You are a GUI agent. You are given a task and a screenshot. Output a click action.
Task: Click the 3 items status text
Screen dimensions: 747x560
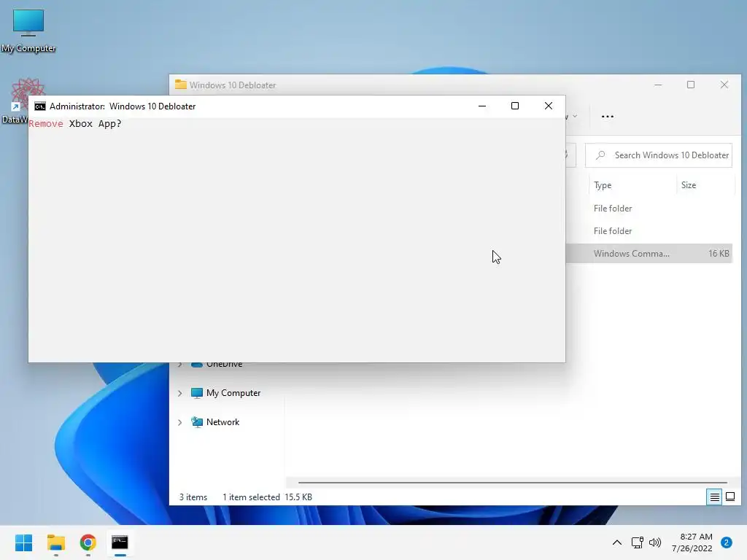193,497
